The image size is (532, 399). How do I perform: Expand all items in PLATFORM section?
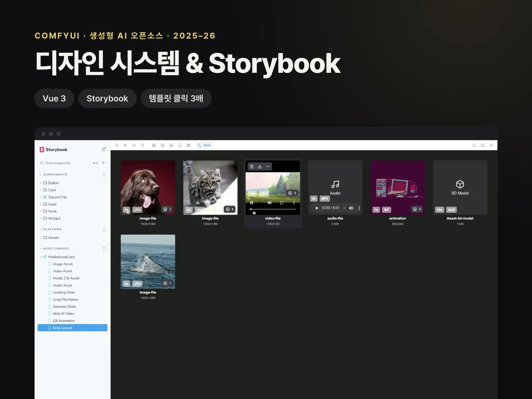pyautogui.click(x=104, y=229)
